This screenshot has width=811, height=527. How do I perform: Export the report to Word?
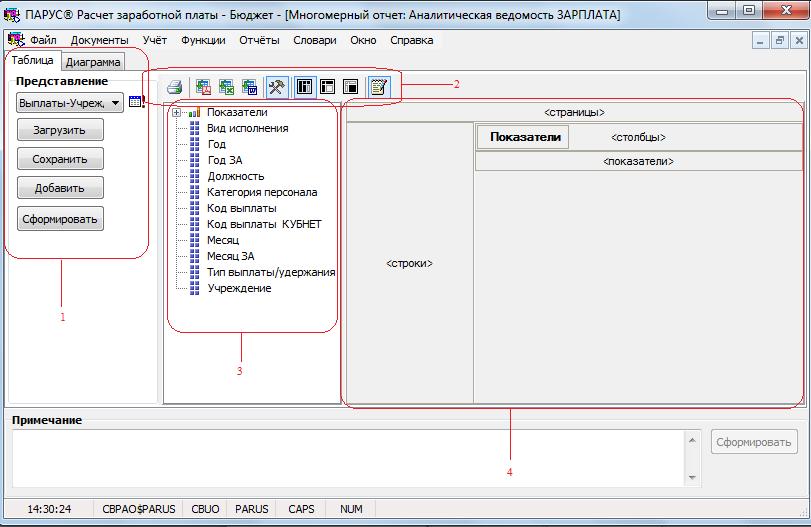250,87
